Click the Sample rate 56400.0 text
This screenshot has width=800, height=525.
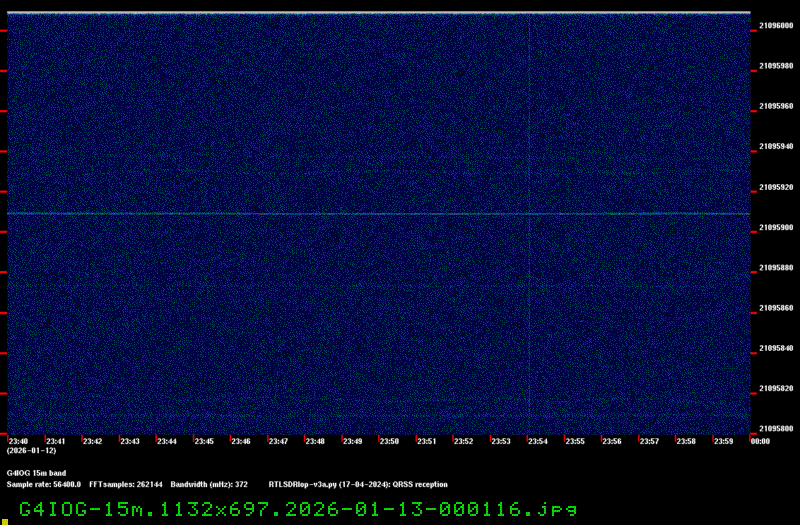coord(44,484)
